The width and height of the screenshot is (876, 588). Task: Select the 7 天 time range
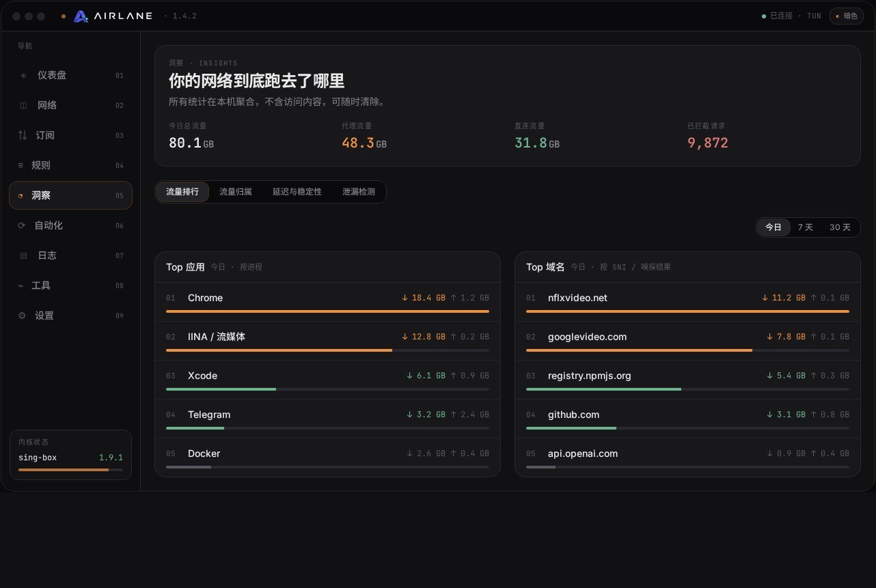(x=806, y=227)
